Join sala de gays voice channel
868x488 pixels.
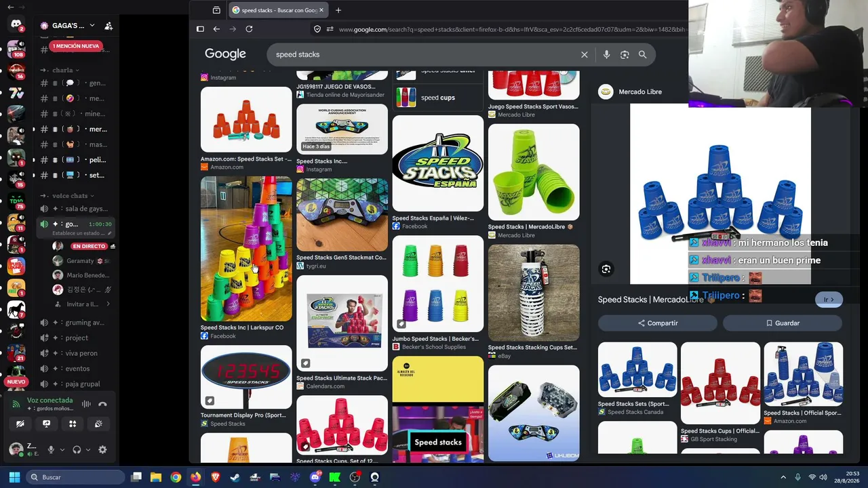pos(75,209)
